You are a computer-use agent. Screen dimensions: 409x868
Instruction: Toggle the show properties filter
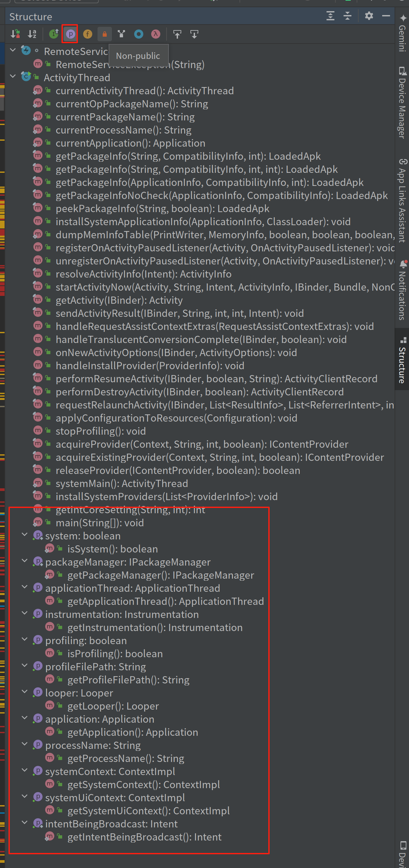tap(70, 34)
